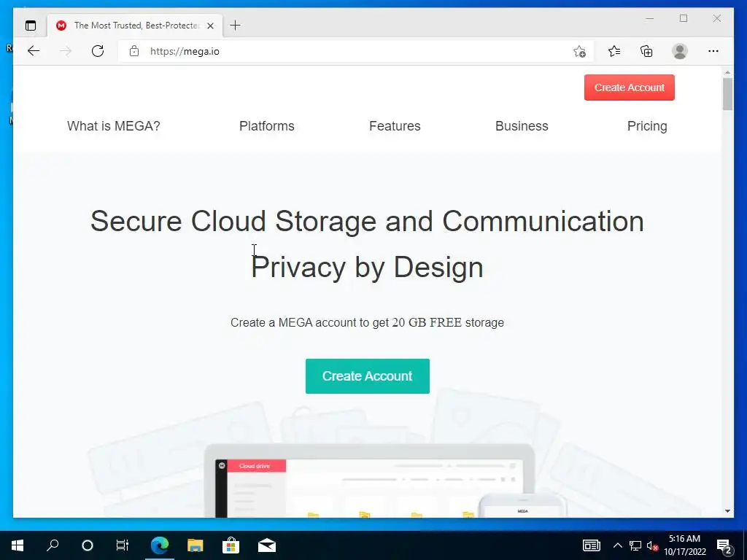The height and width of the screenshot is (560, 747).
Task: Minimize the Edge window
Action: 650,18
